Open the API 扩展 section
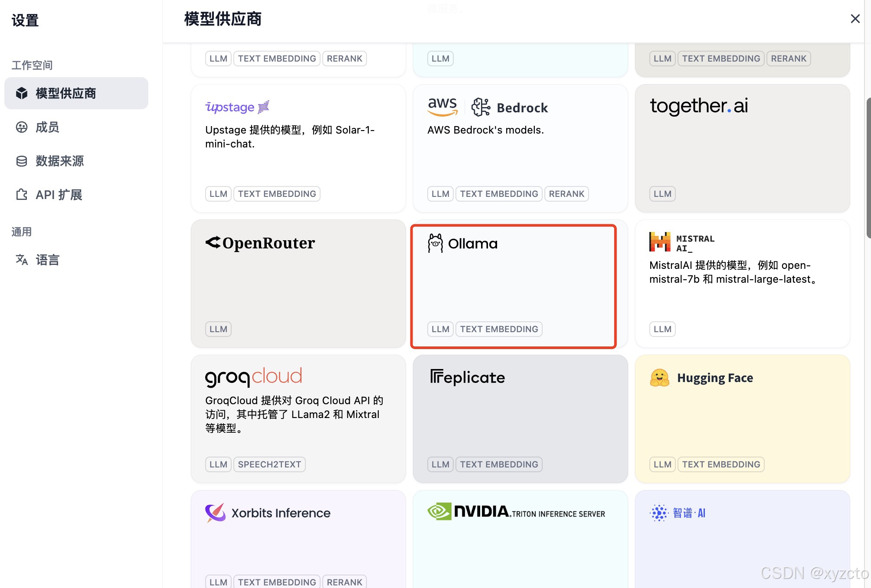Screen dimensions: 871x588 click(x=59, y=195)
